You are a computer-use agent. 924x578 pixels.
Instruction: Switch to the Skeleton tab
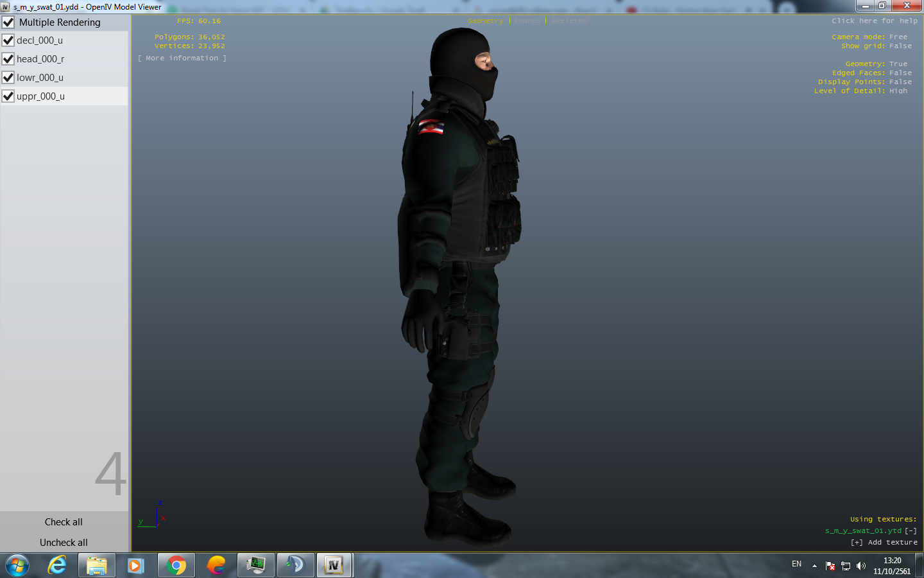pos(569,21)
